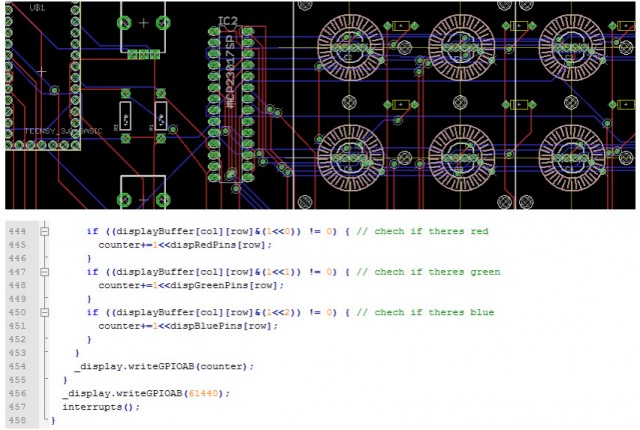Collapse the fold marker at line 444

pyautogui.click(x=44, y=232)
